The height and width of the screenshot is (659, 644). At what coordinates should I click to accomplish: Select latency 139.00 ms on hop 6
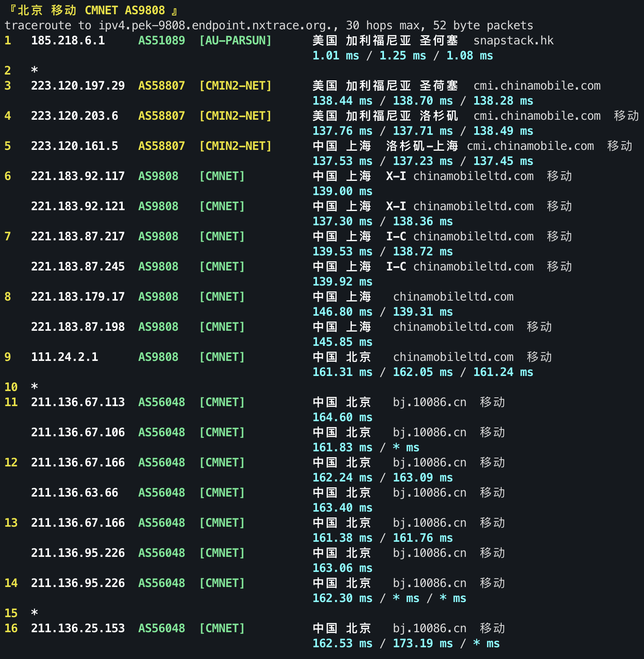(x=343, y=191)
